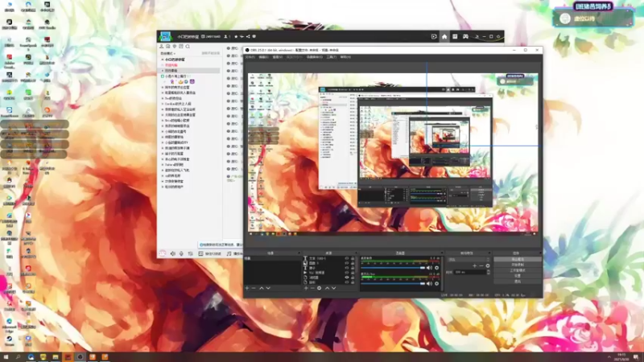The height and width of the screenshot is (362, 644).
Task: Open View menu in OBS
Action: (278, 57)
